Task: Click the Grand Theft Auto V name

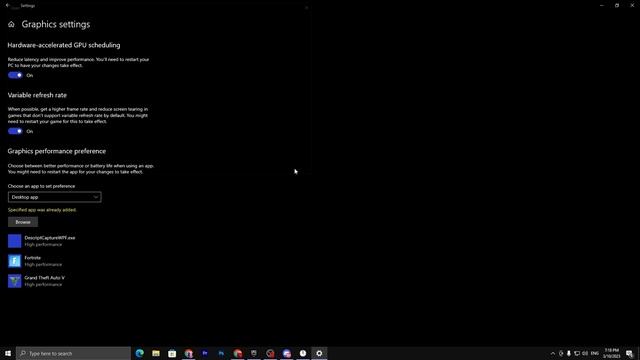Action: pos(44,278)
